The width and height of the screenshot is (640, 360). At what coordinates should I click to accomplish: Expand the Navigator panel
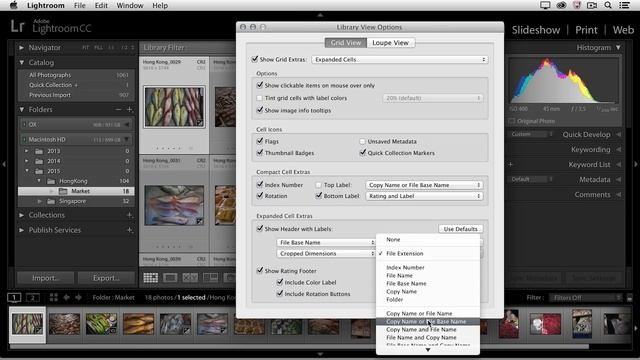tap(21, 48)
